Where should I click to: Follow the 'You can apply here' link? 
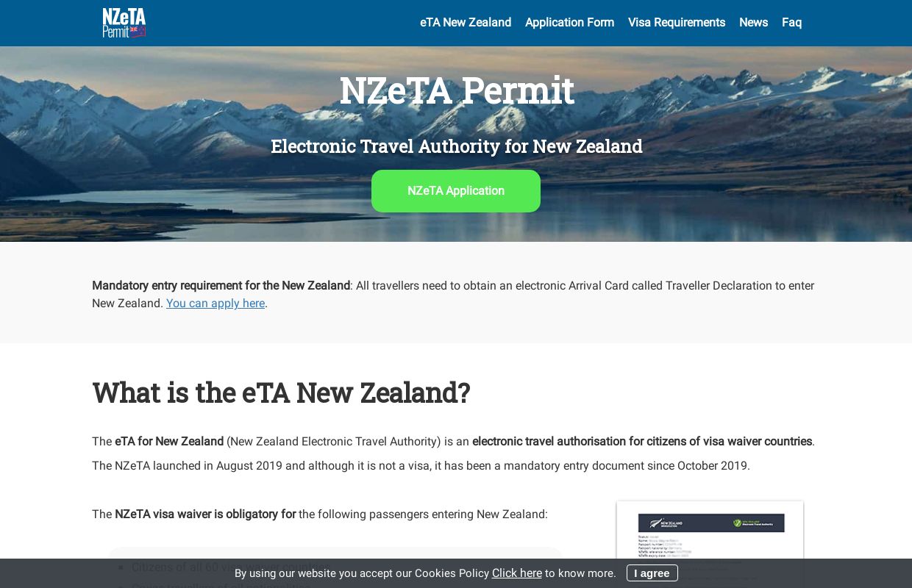tap(215, 304)
